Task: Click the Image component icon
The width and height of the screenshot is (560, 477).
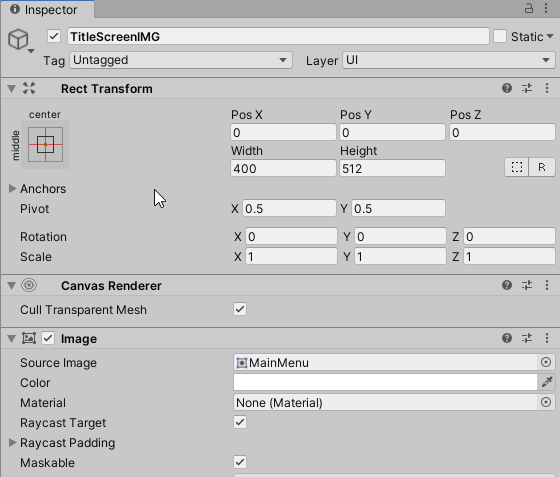Action: tap(29, 338)
